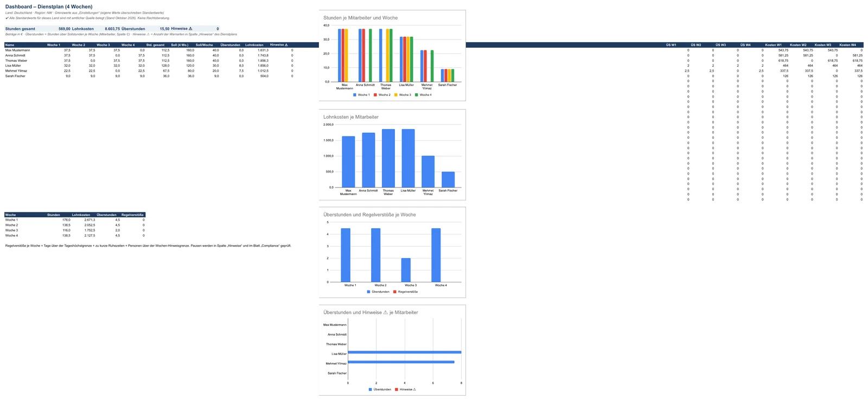
Task: Click Mehmet Yilmaz's Lohnkosten cell 1.012,5
Action: 263,71
